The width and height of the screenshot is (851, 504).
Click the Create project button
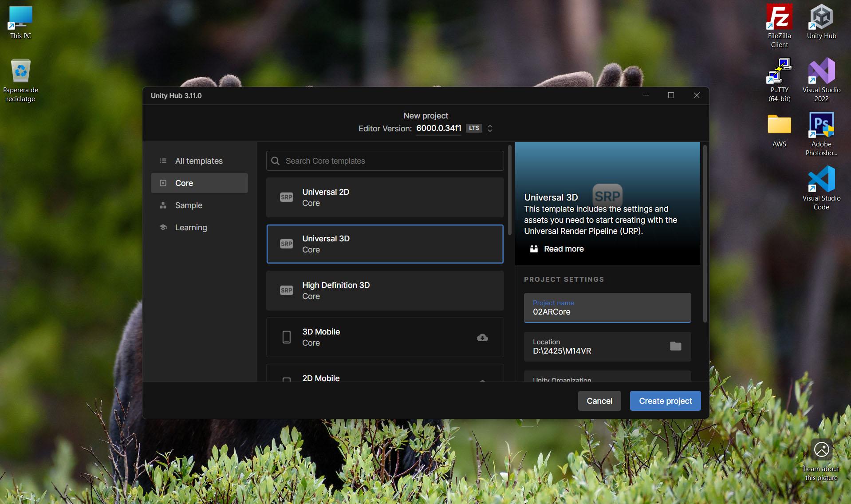(665, 401)
